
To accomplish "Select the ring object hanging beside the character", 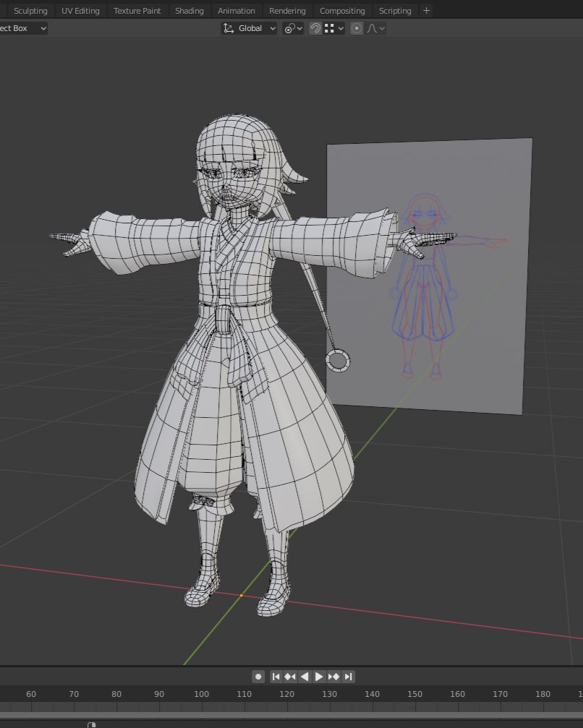I will [338, 360].
